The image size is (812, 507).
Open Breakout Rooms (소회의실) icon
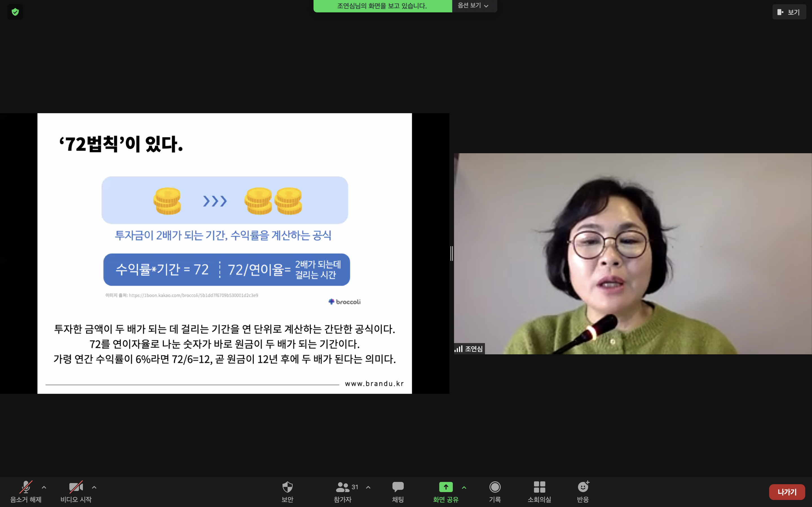coord(539,487)
